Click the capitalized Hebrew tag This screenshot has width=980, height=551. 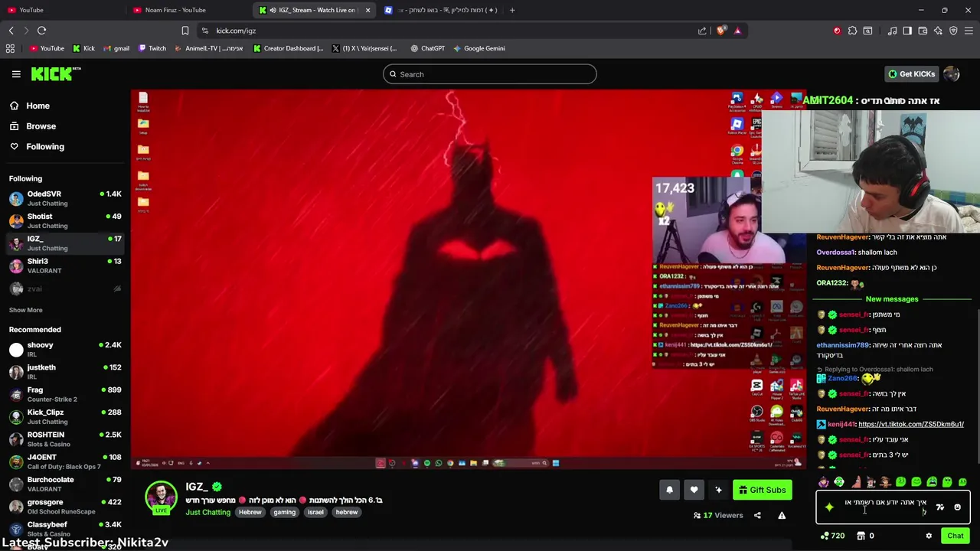click(x=250, y=512)
